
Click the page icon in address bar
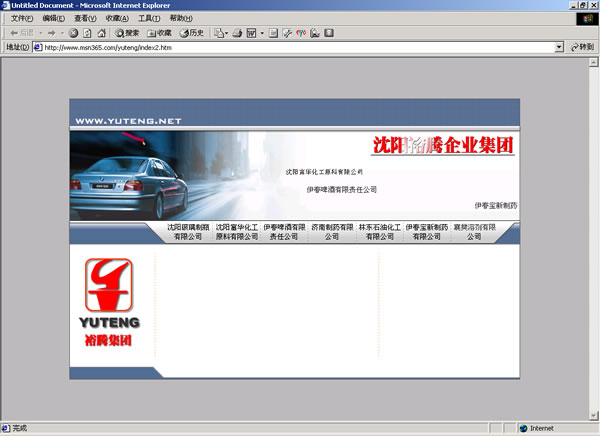click(x=38, y=47)
